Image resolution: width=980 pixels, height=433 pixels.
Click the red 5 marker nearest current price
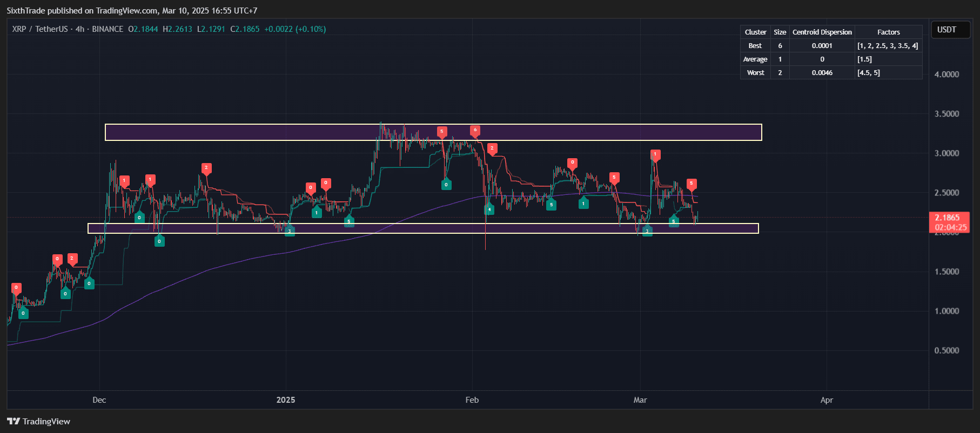pyautogui.click(x=691, y=184)
